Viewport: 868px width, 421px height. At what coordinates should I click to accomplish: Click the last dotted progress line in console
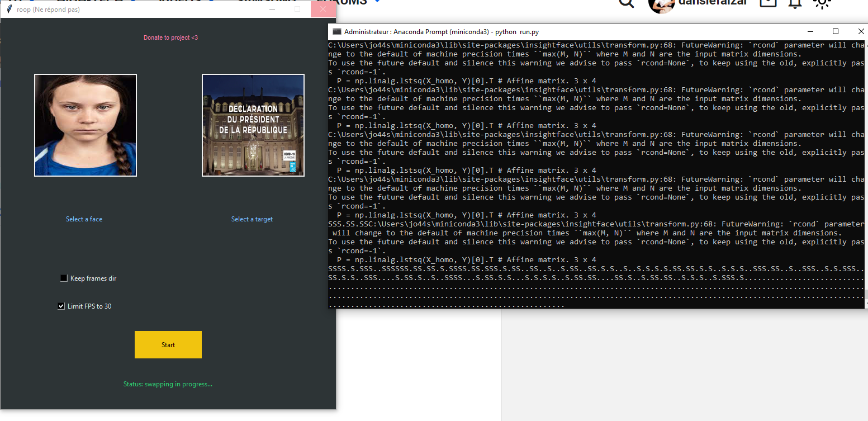(446, 305)
